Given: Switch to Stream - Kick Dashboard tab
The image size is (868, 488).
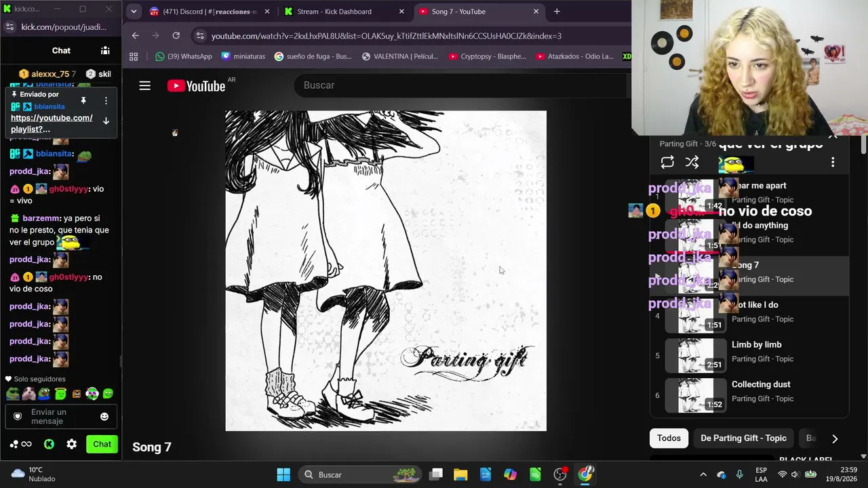Looking at the screenshot, I should (344, 12).
